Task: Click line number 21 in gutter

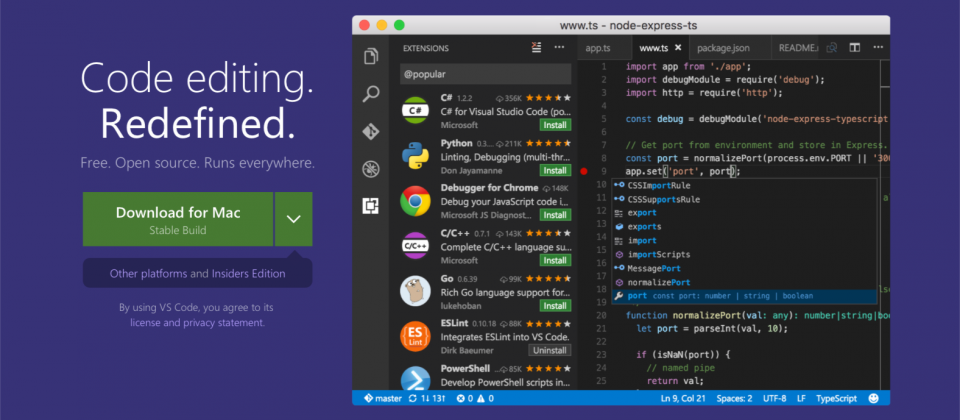Action: (x=601, y=328)
